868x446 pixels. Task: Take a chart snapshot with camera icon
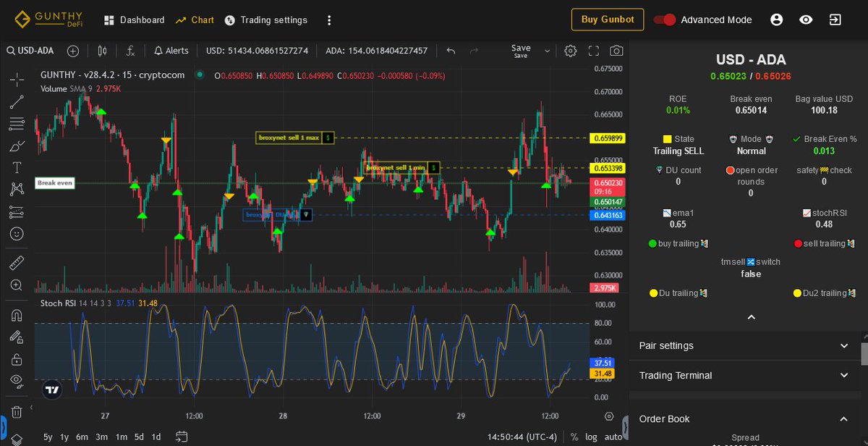(616, 51)
